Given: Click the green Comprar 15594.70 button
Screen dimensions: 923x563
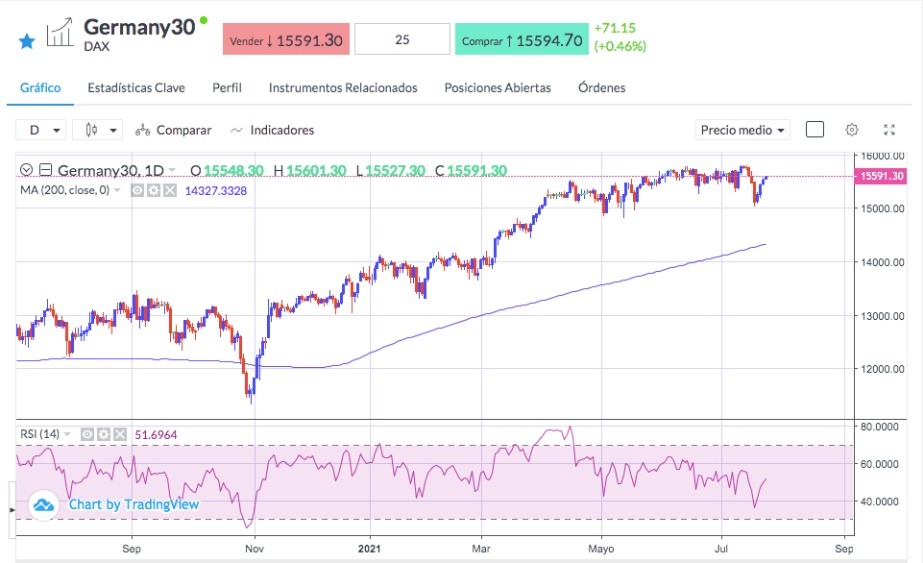Looking at the screenshot, I should (x=522, y=39).
